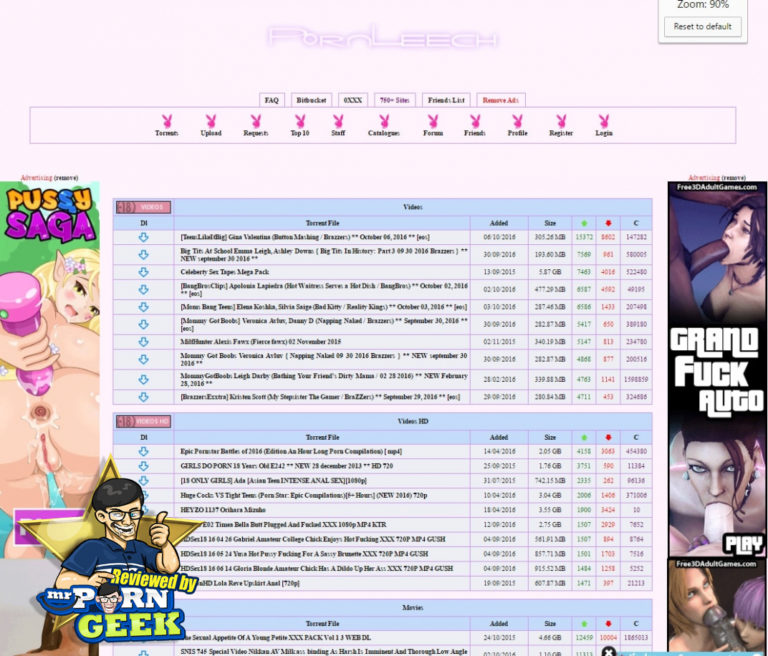768x656 pixels.
Task: Click download arrow for 3.55 GB torrent
Action: point(143,510)
